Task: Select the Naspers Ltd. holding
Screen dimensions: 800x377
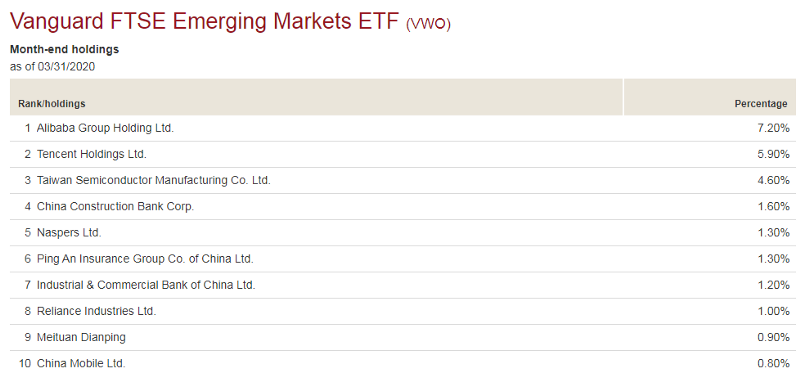Action: (x=69, y=233)
